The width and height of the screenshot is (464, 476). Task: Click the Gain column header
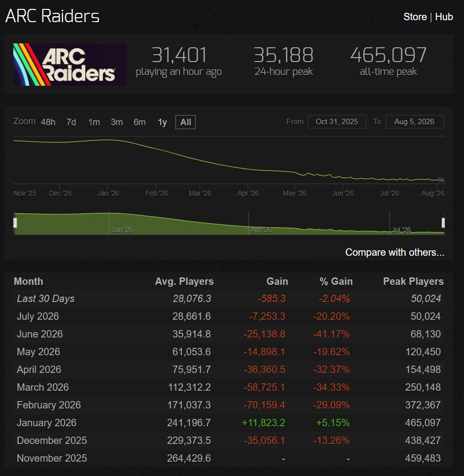click(x=277, y=281)
